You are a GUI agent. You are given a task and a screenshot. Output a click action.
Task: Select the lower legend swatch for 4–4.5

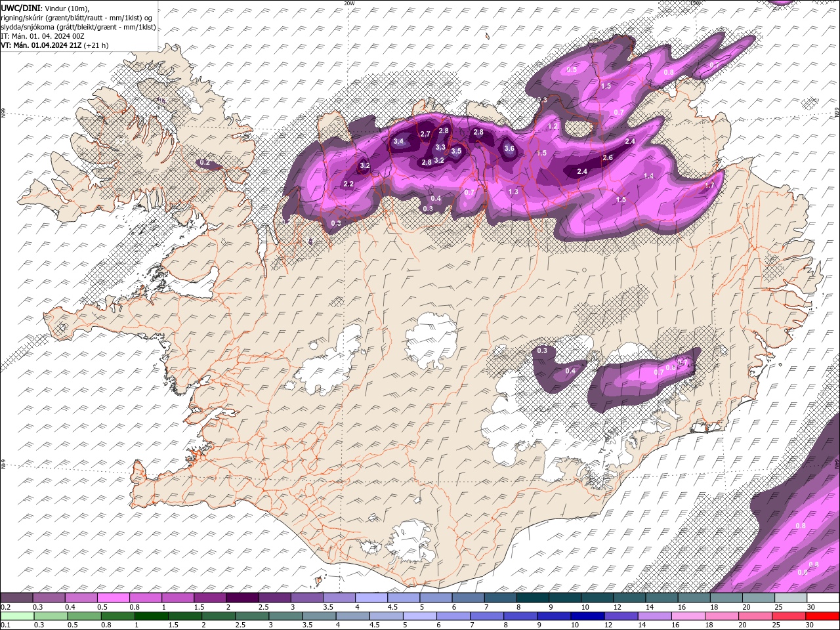[x=353, y=616]
